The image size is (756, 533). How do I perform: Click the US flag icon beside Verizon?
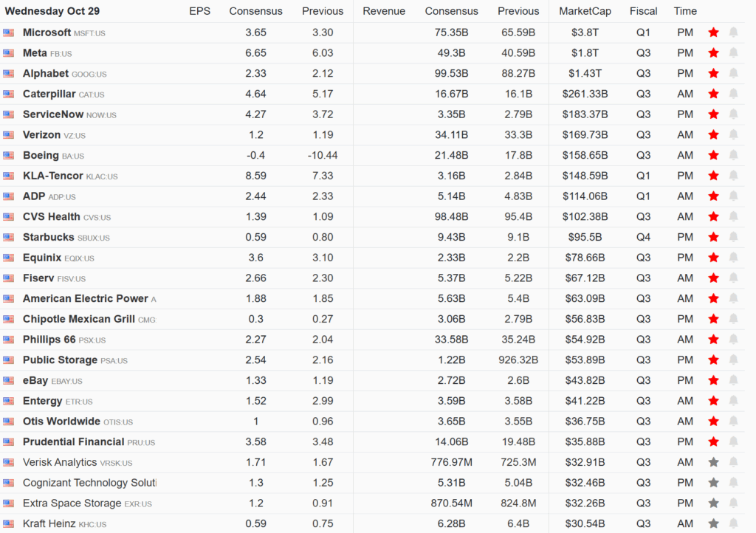(7, 134)
